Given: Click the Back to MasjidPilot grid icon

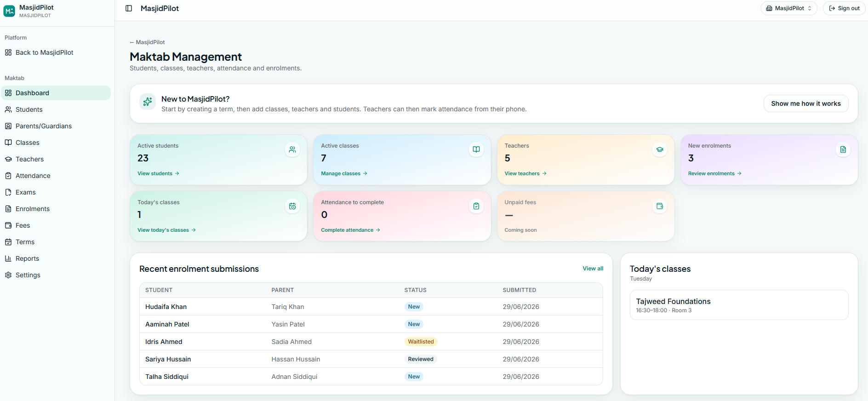Looking at the screenshot, I should (8, 52).
